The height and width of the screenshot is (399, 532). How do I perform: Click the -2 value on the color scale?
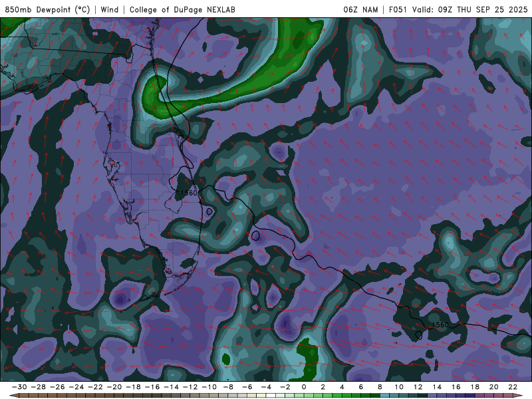285,387
